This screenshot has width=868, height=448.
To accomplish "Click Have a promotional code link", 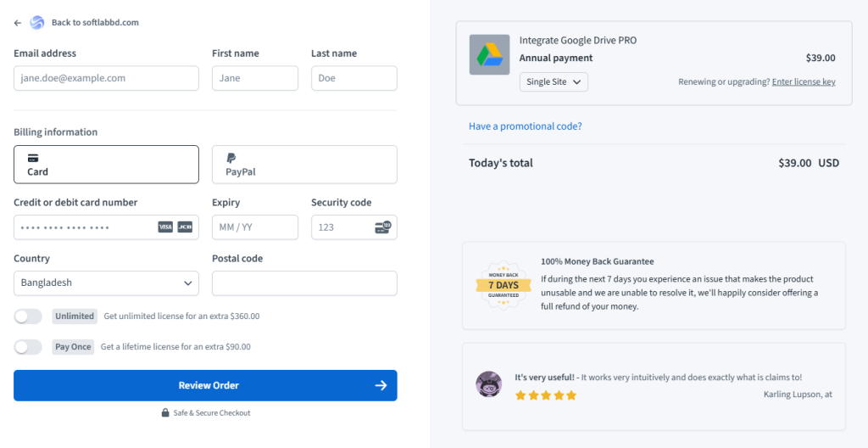I will coord(526,126).
